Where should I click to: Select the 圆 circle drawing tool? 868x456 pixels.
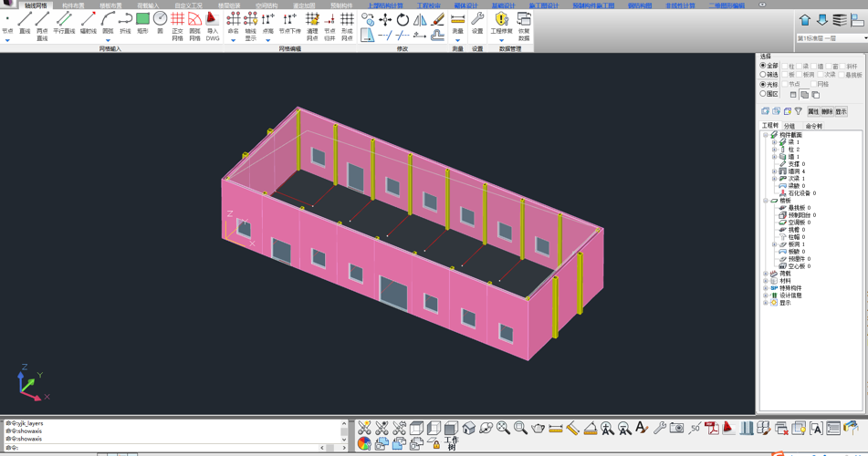click(x=160, y=23)
